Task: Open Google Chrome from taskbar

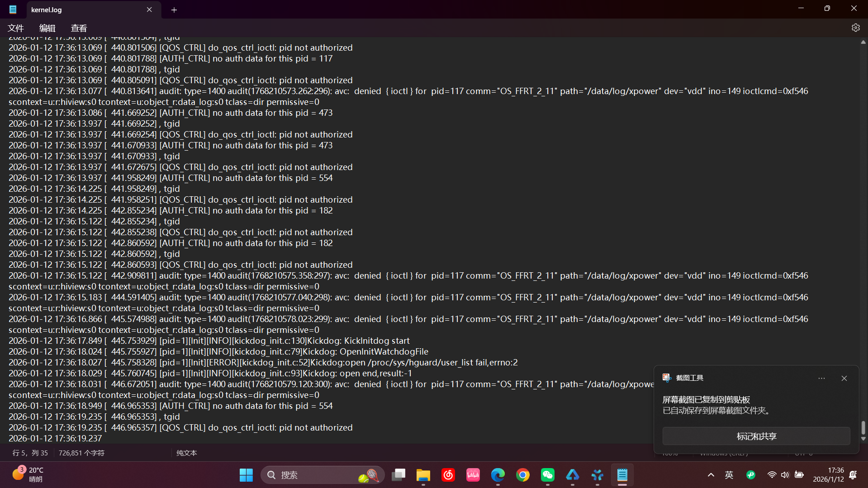Action: click(522, 475)
